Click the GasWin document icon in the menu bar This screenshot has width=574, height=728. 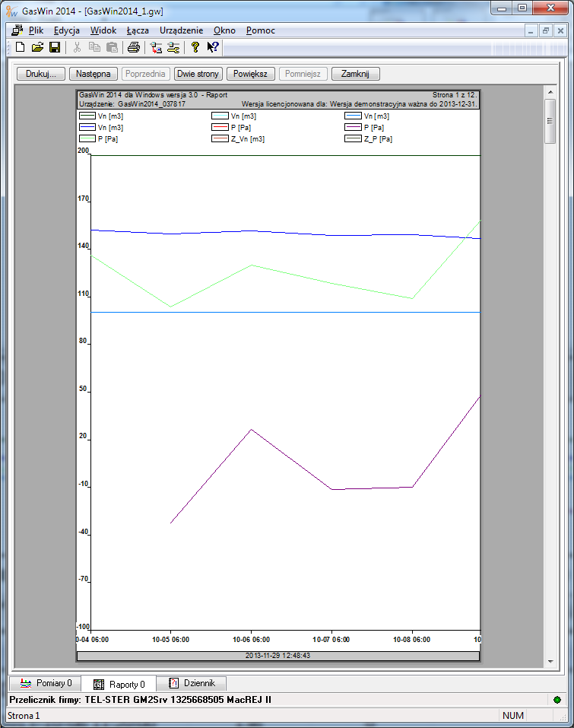pos(17,30)
